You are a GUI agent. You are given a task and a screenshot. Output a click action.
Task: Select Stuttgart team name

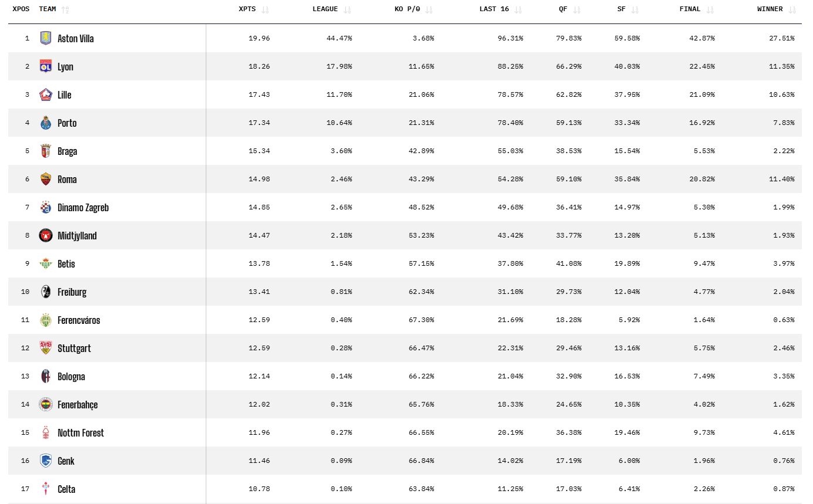pyautogui.click(x=74, y=349)
